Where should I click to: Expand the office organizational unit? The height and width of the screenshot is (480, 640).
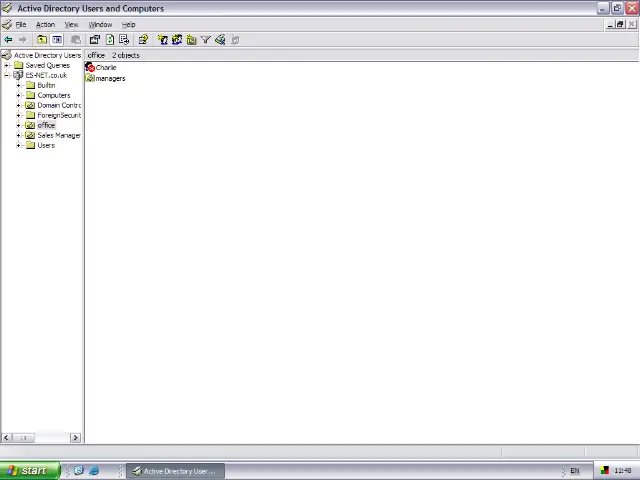coord(18,125)
